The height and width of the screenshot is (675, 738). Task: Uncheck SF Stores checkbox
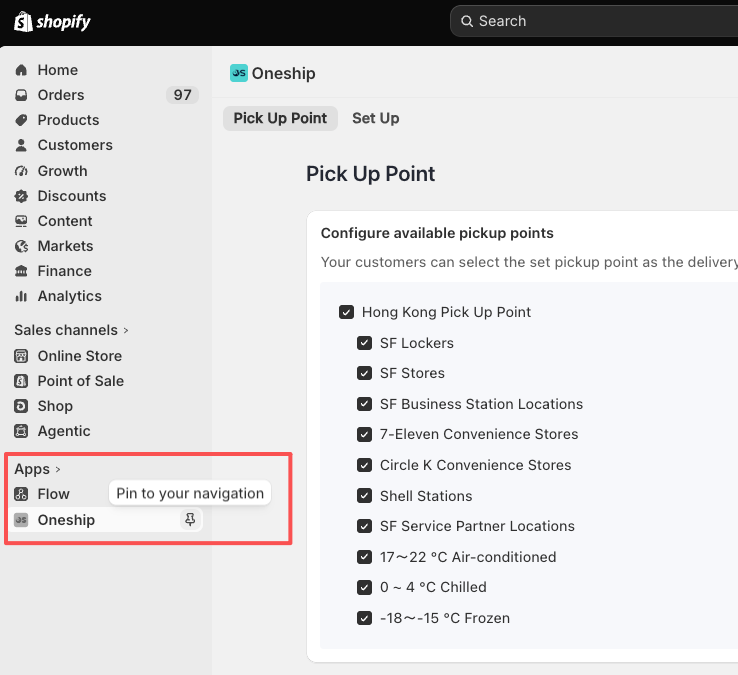click(x=364, y=373)
